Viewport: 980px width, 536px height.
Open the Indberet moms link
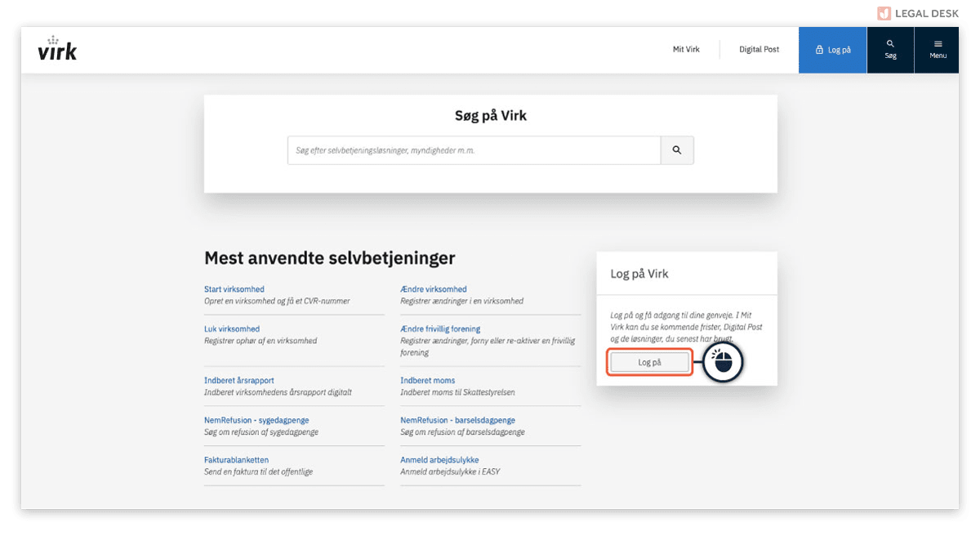click(428, 381)
